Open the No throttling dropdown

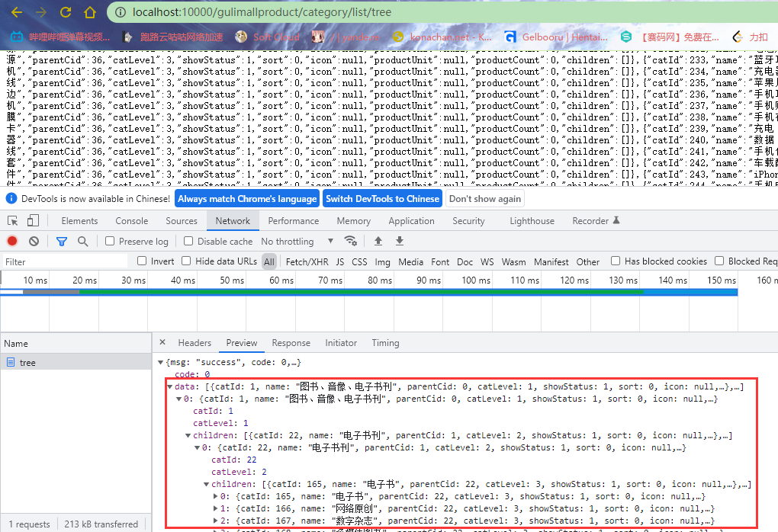[297, 242]
